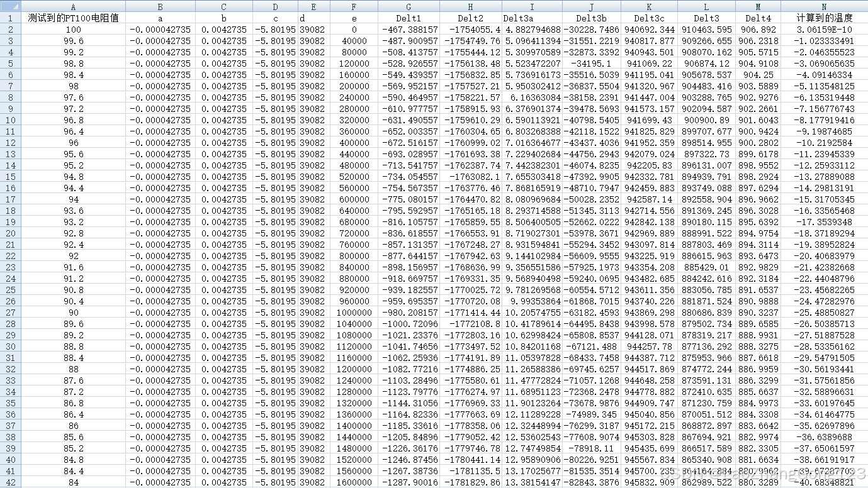The width and height of the screenshot is (868, 488).
Task: Select the cell with value -1754055.4
Action: [471, 30]
